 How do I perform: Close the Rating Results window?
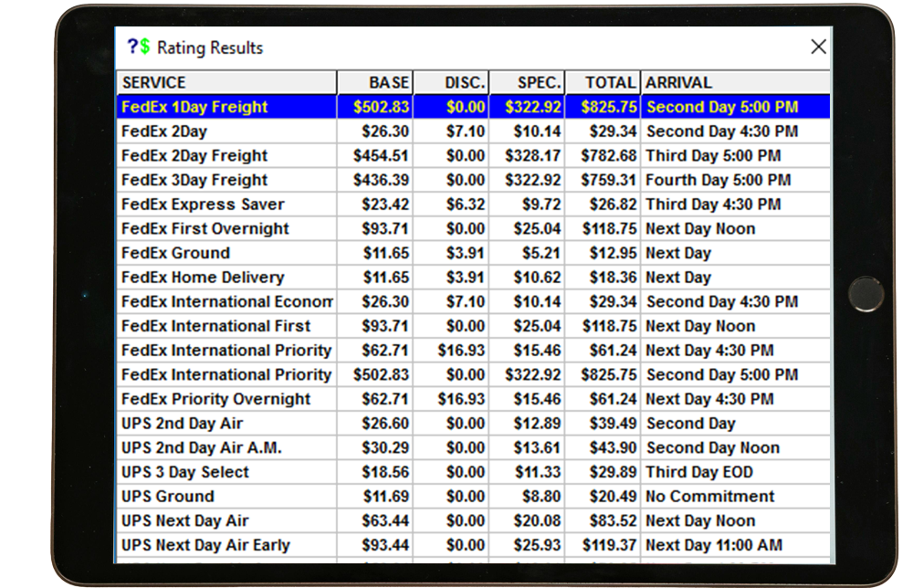coord(818,47)
